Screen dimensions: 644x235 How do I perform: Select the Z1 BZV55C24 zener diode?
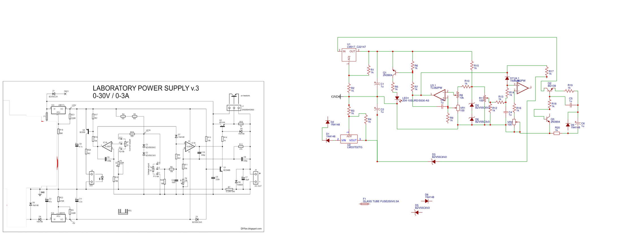[53, 94]
